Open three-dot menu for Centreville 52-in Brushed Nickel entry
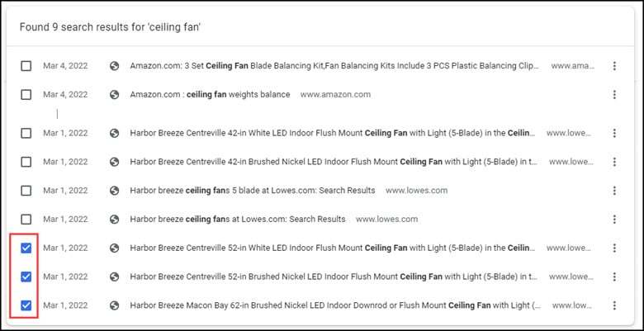644x331 pixels. coord(614,277)
